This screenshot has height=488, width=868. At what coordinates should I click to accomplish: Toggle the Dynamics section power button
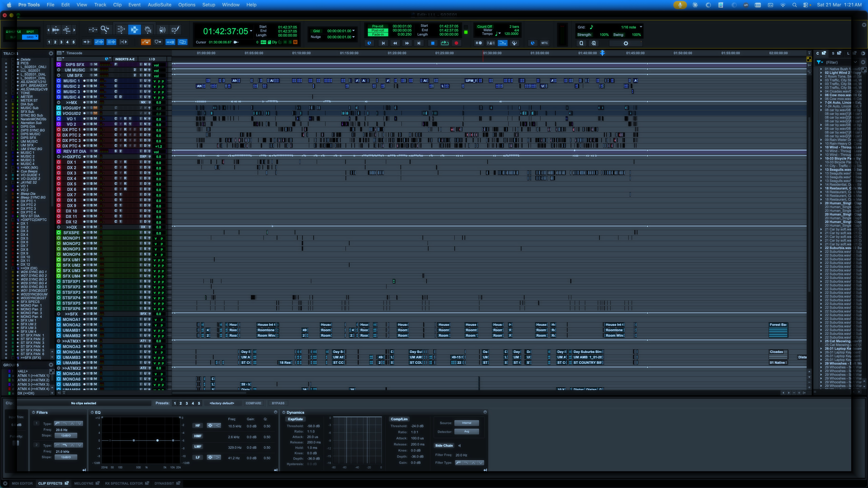point(284,413)
